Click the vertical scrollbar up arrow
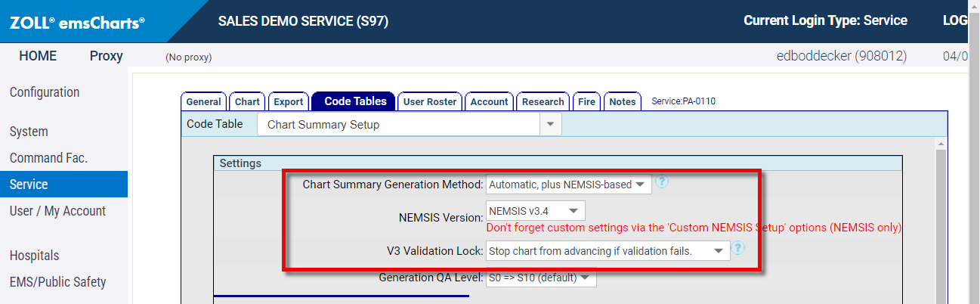Image resolution: width=980 pixels, height=304 pixels. [x=941, y=144]
